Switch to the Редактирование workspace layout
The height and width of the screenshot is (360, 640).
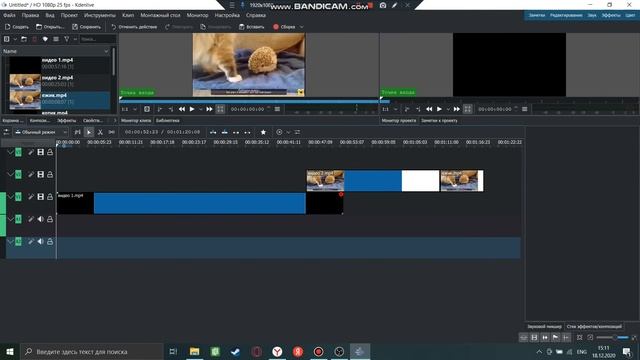tap(566, 15)
